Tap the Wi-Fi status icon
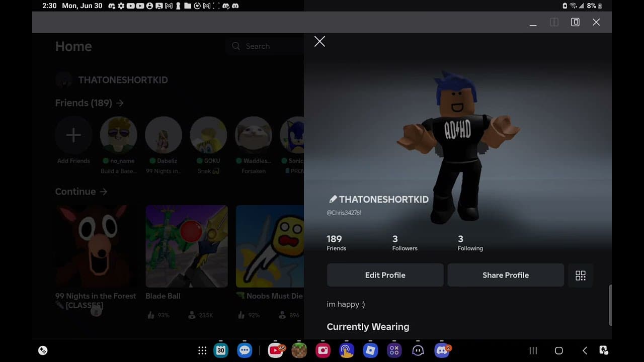Screen dimensions: 644x362 [573, 6]
